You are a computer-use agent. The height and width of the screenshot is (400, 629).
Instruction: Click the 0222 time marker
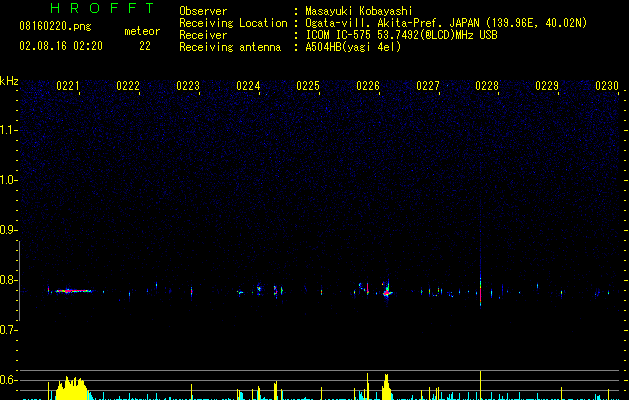(128, 86)
